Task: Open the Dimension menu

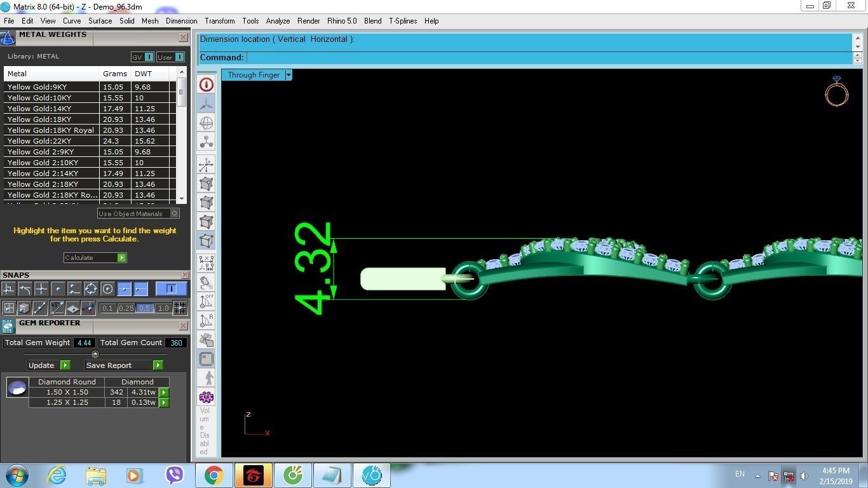Action: 182,21
